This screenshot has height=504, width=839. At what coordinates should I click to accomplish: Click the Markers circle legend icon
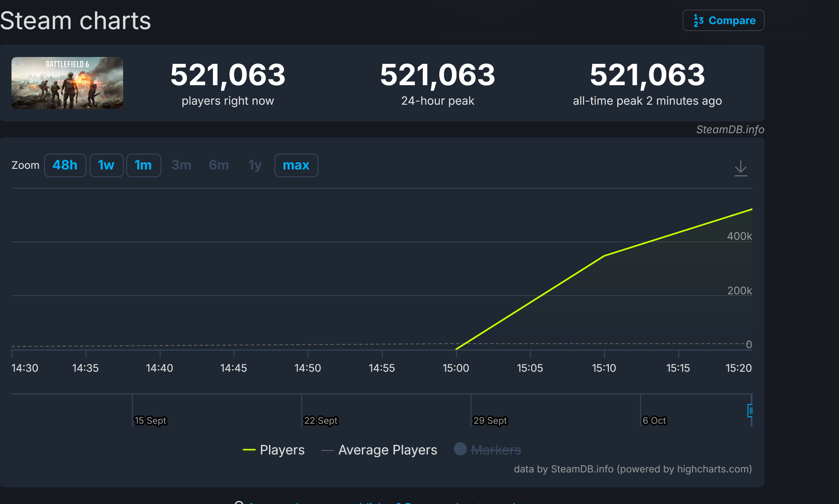(x=460, y=449)
